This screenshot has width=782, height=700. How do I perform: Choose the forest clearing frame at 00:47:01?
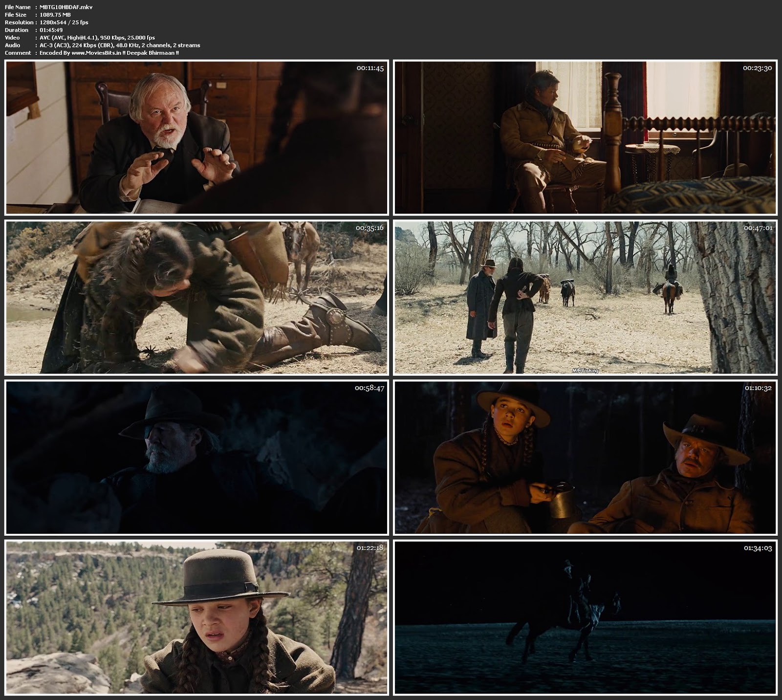click(x=585, y=297)
